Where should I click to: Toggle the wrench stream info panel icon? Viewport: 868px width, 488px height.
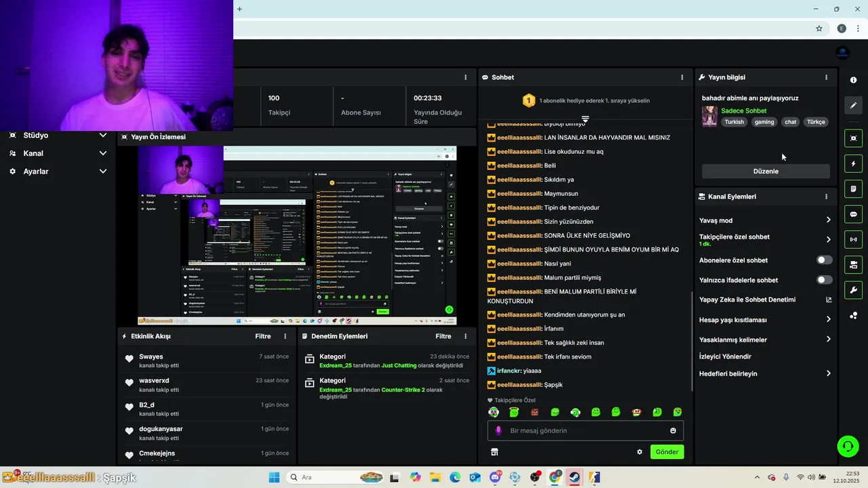click(853, 290)
